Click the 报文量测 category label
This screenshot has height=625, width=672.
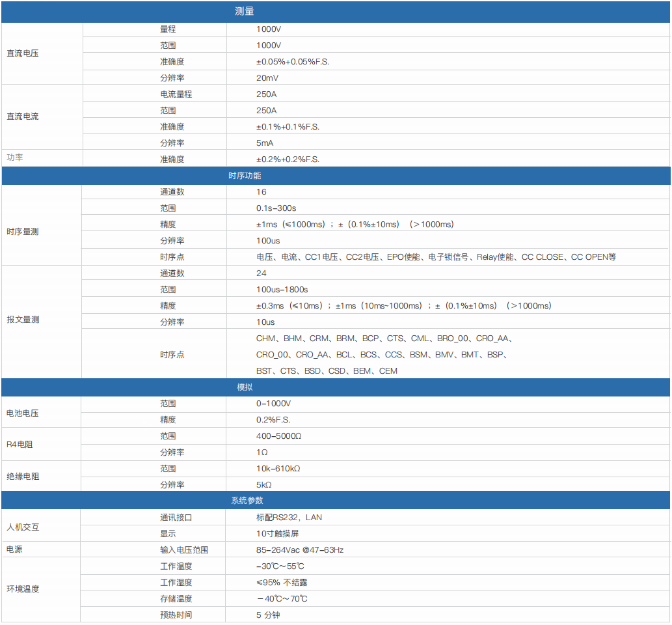pyautogui.click(x=23, y=320)
